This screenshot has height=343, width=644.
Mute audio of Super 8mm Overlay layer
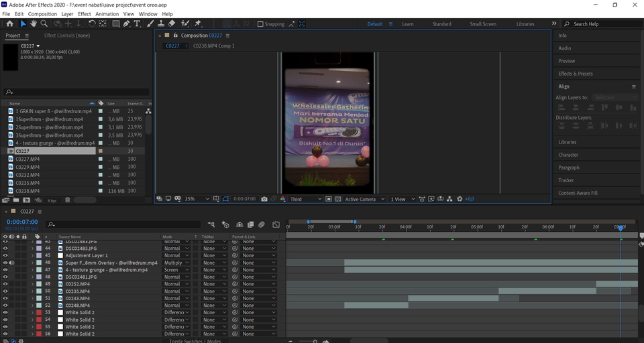coord(11,263)
